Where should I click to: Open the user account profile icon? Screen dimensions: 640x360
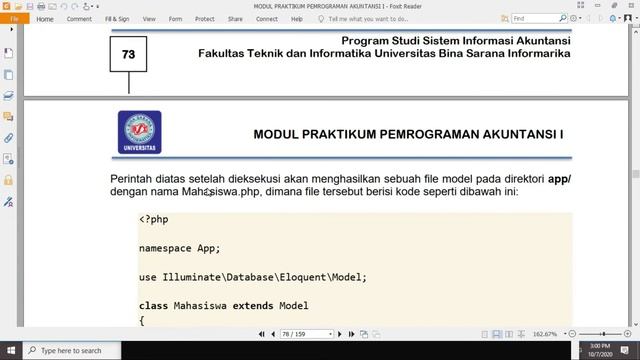point(628,18)
